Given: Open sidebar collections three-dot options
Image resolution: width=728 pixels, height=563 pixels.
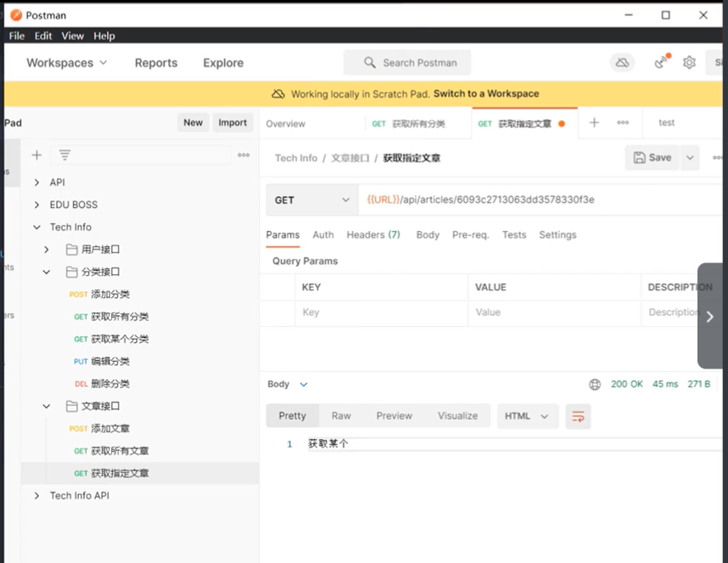Looking at the screenshot, I should (244, 155).
